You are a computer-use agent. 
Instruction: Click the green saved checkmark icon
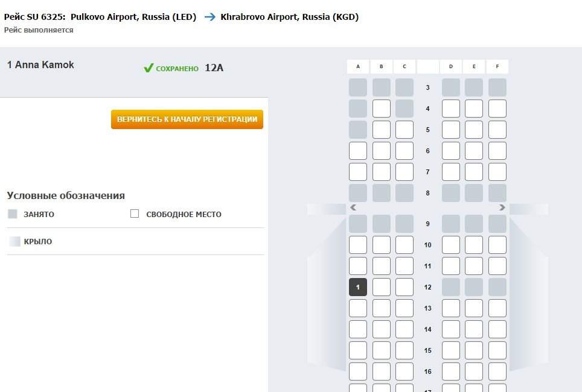(x=149, y=68)
